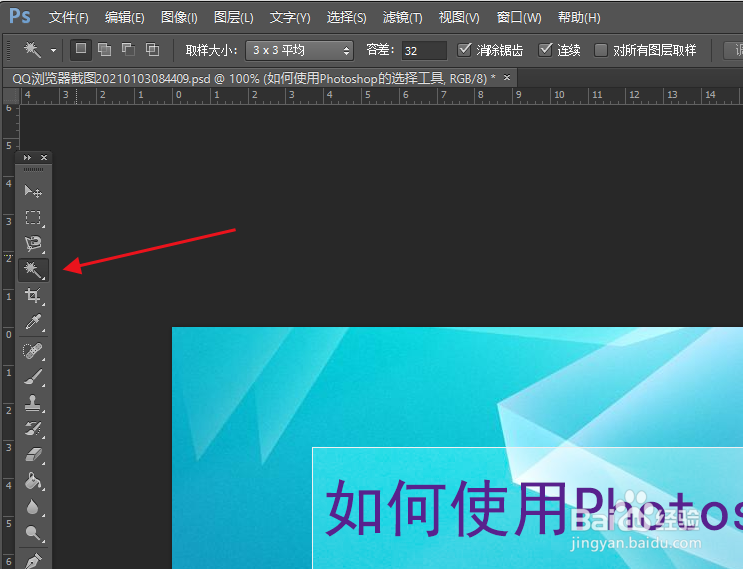Viewport: 743px width, 569px height.
Task: Open the Magic Wand tool preset picker
Action: tap(54, 50)
